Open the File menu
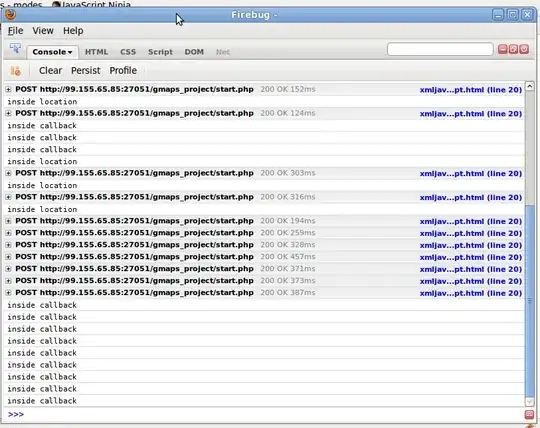Screen dimensions: 540x428 [15, 31]
